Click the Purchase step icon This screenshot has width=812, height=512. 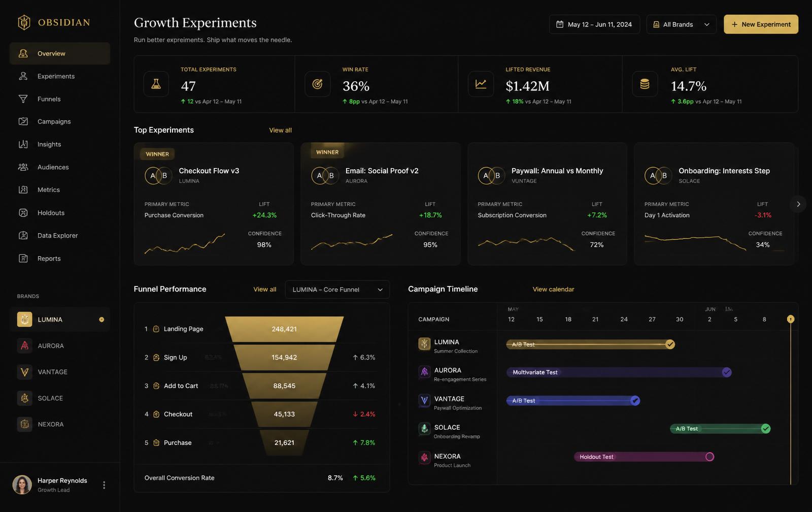point(156,443)
